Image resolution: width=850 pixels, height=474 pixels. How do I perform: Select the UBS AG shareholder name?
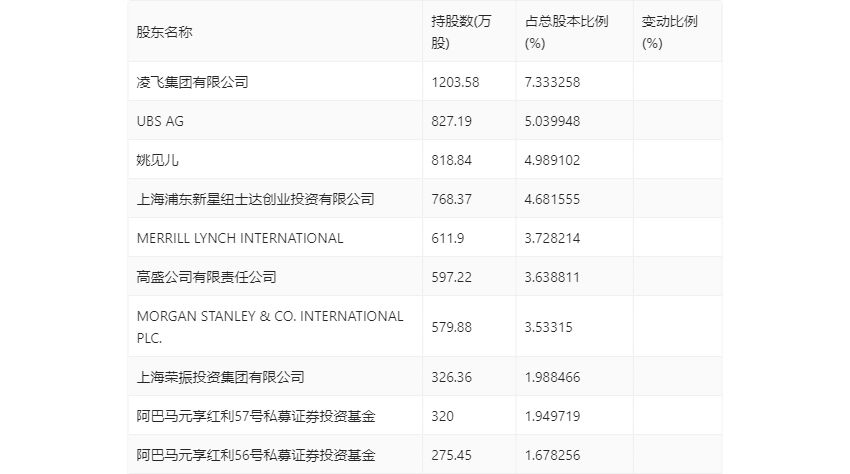pos(160,121)
